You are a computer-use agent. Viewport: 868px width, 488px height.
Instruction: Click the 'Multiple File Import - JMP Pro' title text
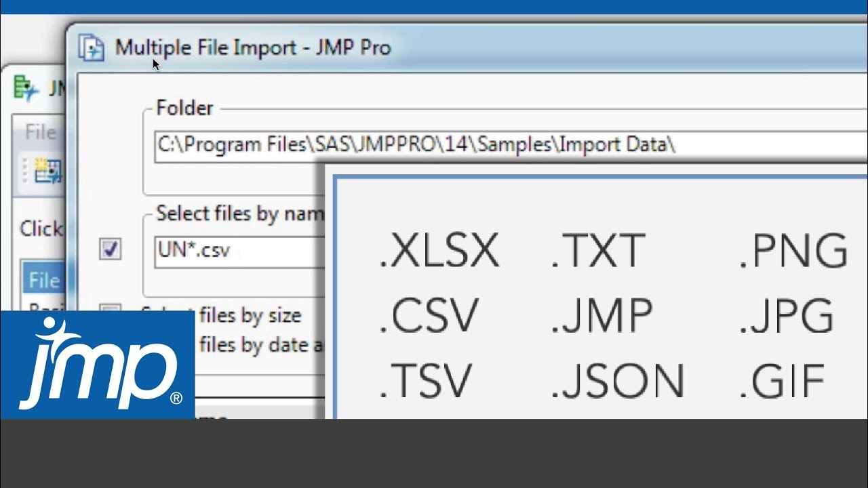pyautogui.click(x=253, y=47)
